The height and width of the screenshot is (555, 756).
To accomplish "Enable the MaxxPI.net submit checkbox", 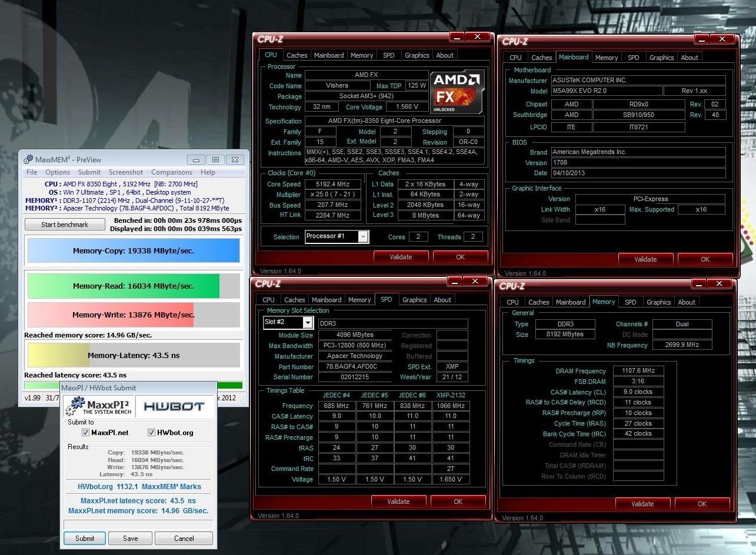I will tap(86, 433).
